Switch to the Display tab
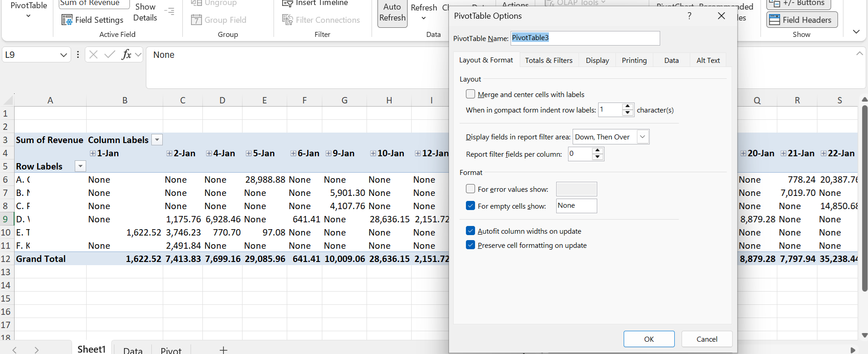The image size is (868, 354). (x=597, y=60)
